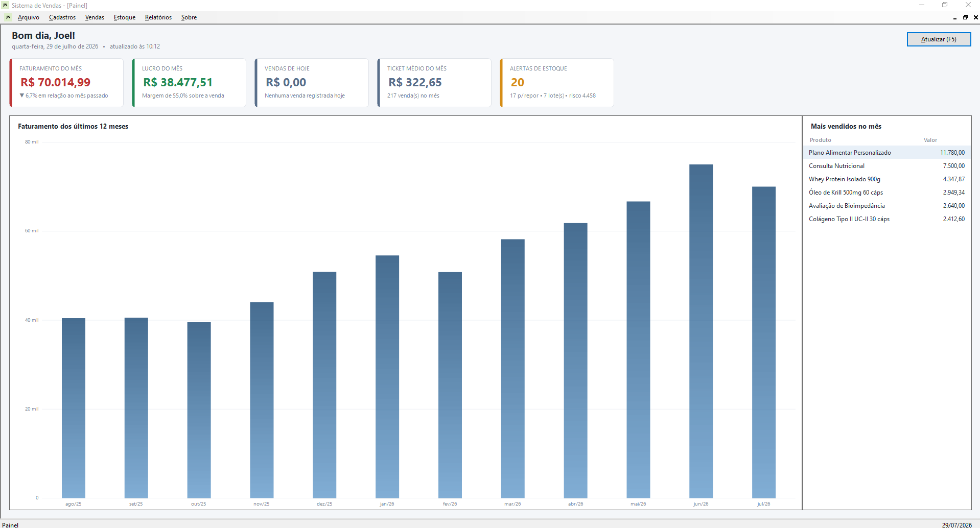Click the Valor column header
The width and height of the screenshot is (980, 528).
click(930, 140)
